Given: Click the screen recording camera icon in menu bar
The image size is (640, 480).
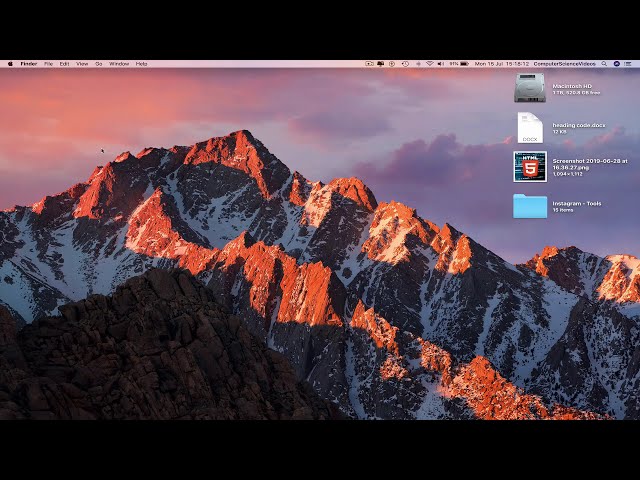Looking at the screenshot, I should coord(369,64).
